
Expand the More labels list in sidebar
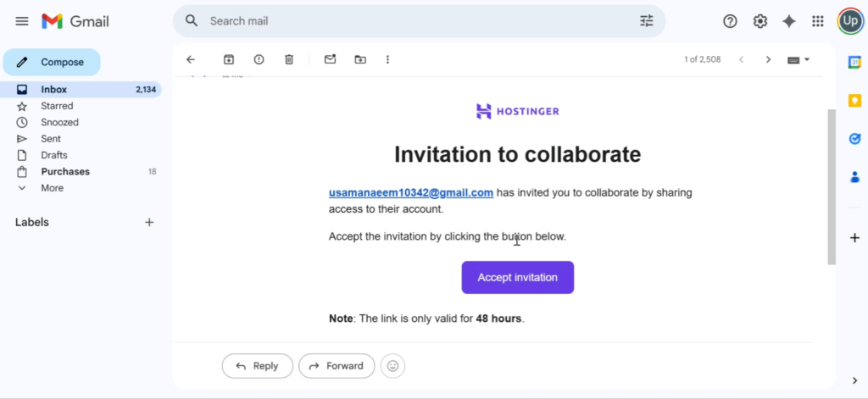(x=52, y=188)
